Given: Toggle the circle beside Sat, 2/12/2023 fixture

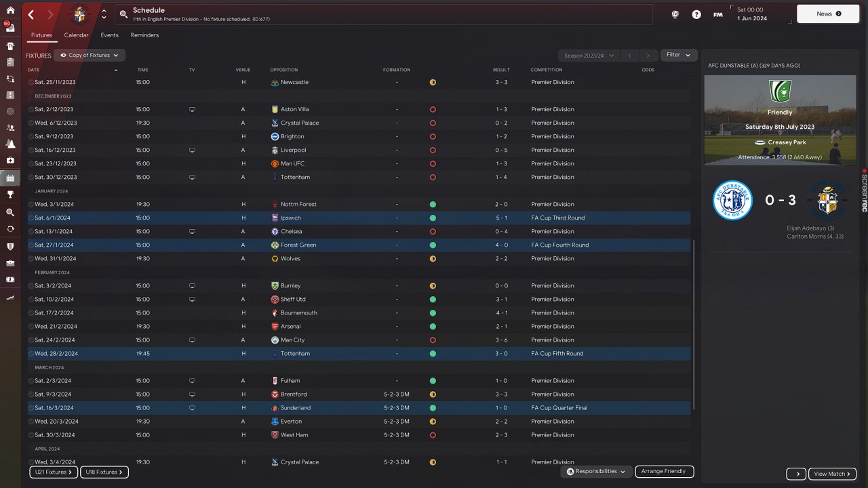Looking at the screenshot, I should click(x=31, y=109).
